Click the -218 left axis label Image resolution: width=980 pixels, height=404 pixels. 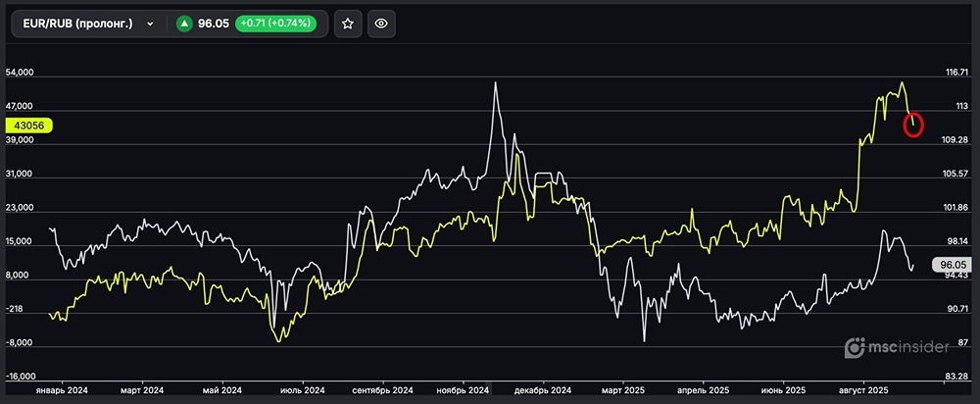tap(15, 310)
